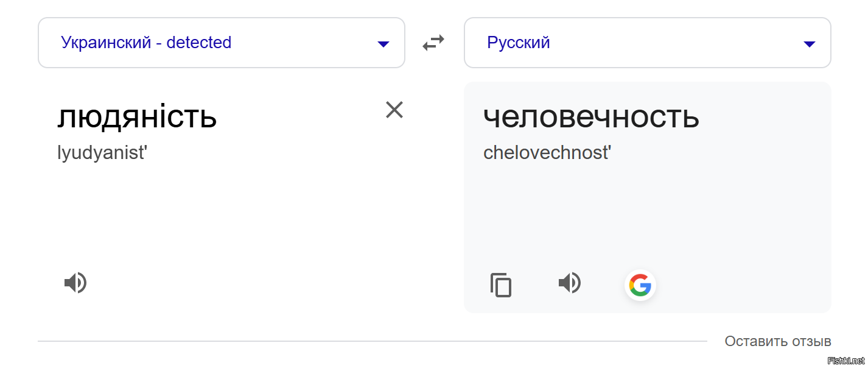The image size is (868, 368).
Task: Select the transliteration text lyudyanist'
Action: coord(102,152)
